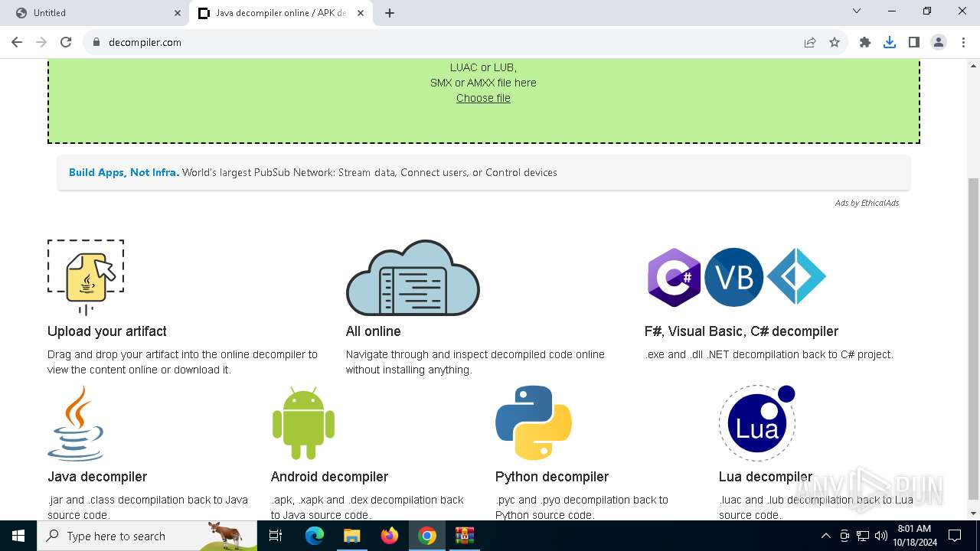Click the C# logo icon

675,277
